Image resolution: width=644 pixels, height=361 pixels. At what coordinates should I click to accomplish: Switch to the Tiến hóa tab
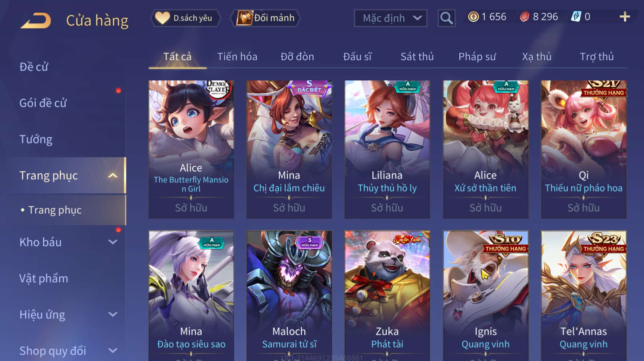click(237, 57)
